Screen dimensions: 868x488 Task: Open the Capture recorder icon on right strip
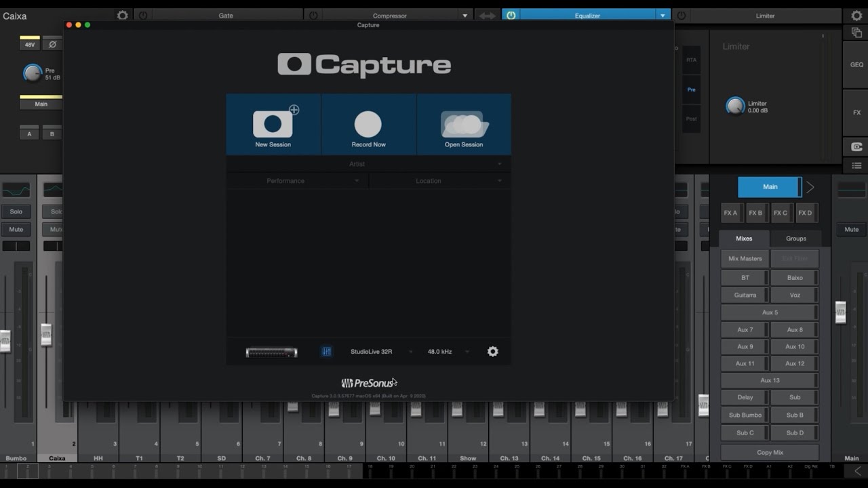(856, 147)
